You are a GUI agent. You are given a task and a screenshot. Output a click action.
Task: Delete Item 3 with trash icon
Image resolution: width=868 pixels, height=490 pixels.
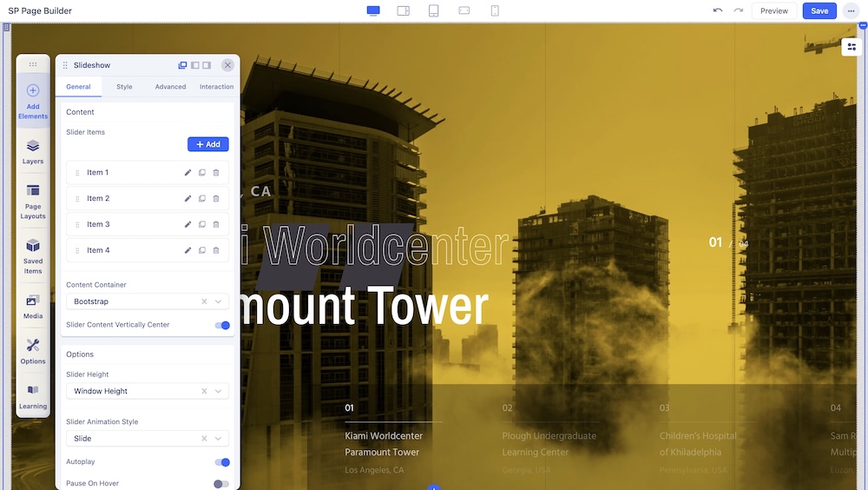coord(216,224)
